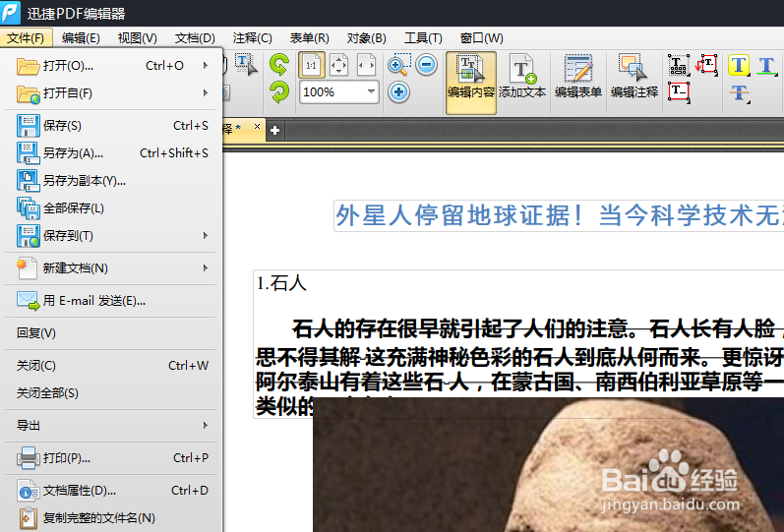Choose 打开自(F) menu entry
This screenshot has height=532, width=784.
(111, 93)
